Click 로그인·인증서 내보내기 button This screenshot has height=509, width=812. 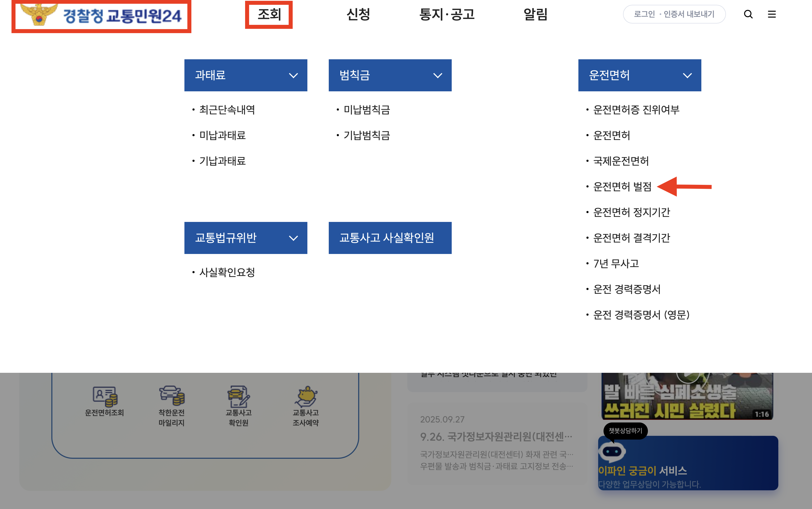point(674,14)
